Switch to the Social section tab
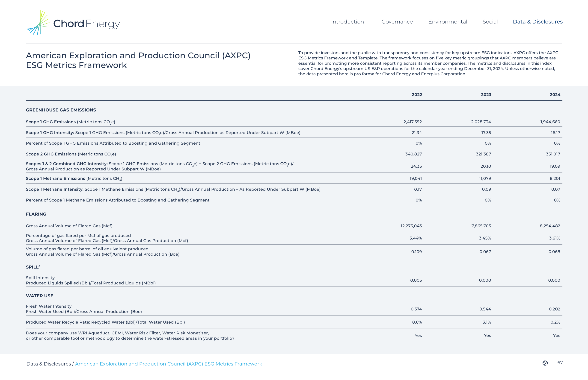Image resolution: width=588 pixels, height=380 pixels. point(490,22)
